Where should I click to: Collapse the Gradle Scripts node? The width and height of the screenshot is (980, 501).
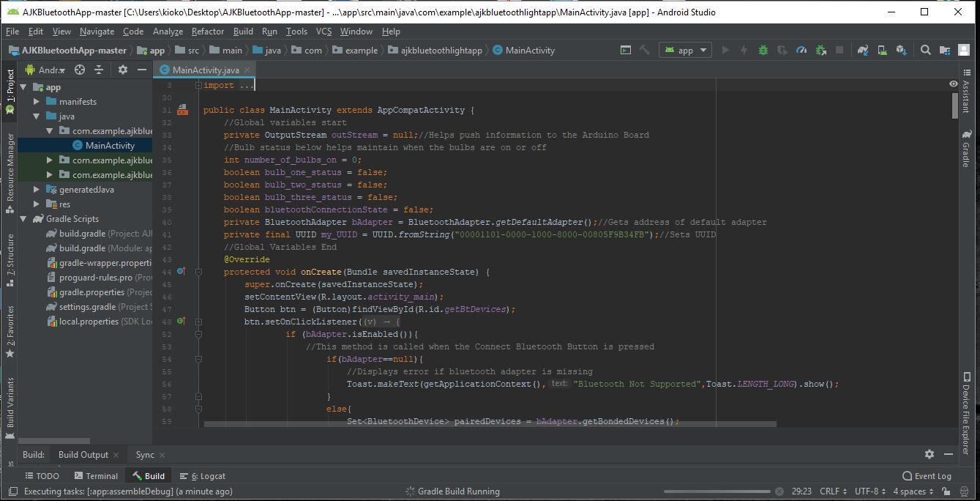tap(23, 219)
